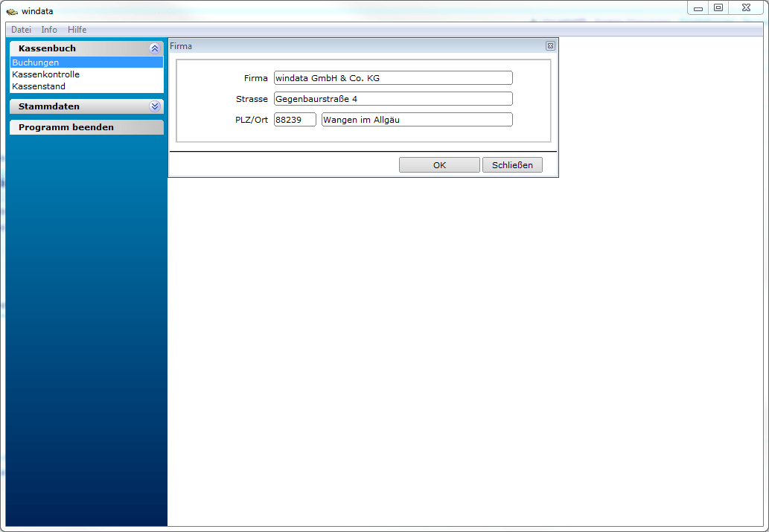Click the Kassenbuch section header
This screenshot has height=532, width=769.
[87, 48]
